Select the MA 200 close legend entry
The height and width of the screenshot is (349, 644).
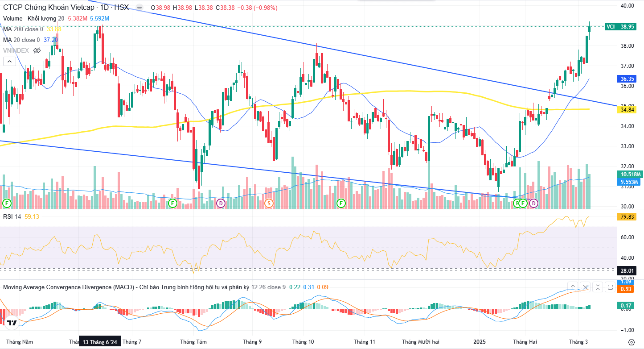(x=23, y=29)
